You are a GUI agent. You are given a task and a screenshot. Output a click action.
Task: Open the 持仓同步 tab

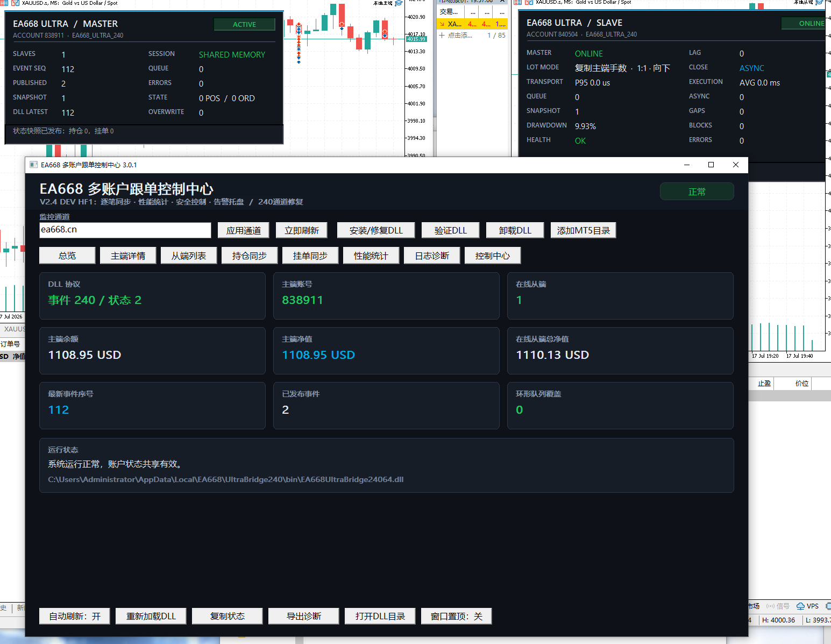pos(250,256)
